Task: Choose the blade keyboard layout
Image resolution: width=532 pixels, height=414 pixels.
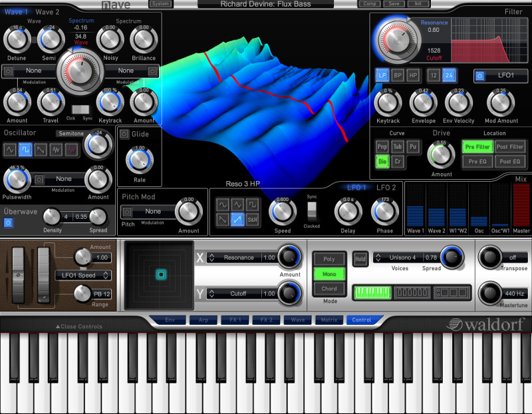Action: point(412,292)
